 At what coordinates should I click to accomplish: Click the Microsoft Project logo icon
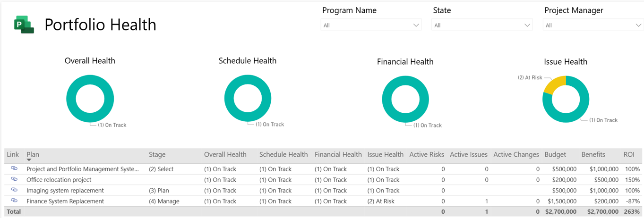point(24,25)
